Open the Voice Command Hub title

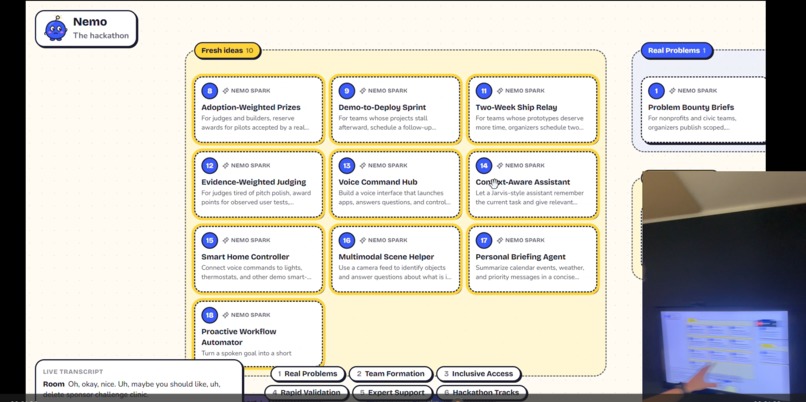[378, 182]
